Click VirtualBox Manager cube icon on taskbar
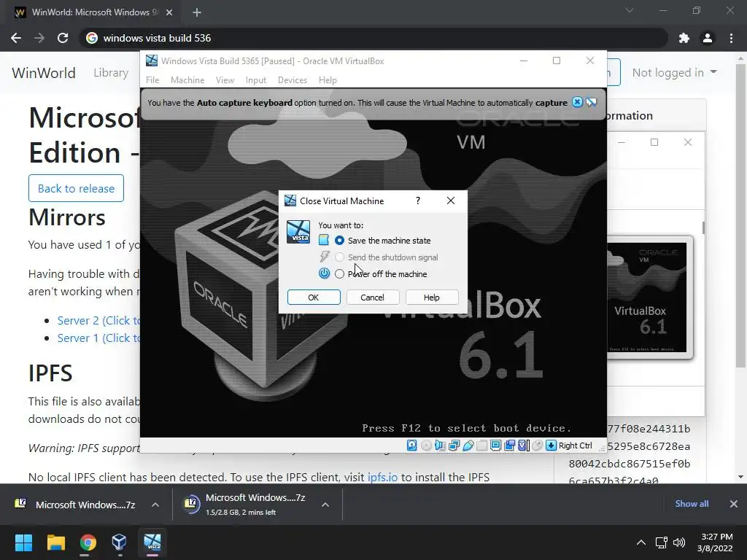The height and width of the screenshot is (560, 747). 119,542
